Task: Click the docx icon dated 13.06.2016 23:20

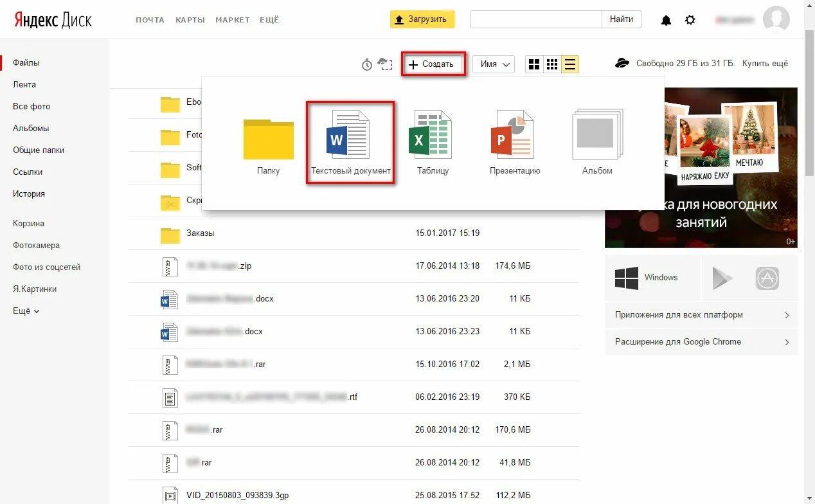Action: (169, 300)
